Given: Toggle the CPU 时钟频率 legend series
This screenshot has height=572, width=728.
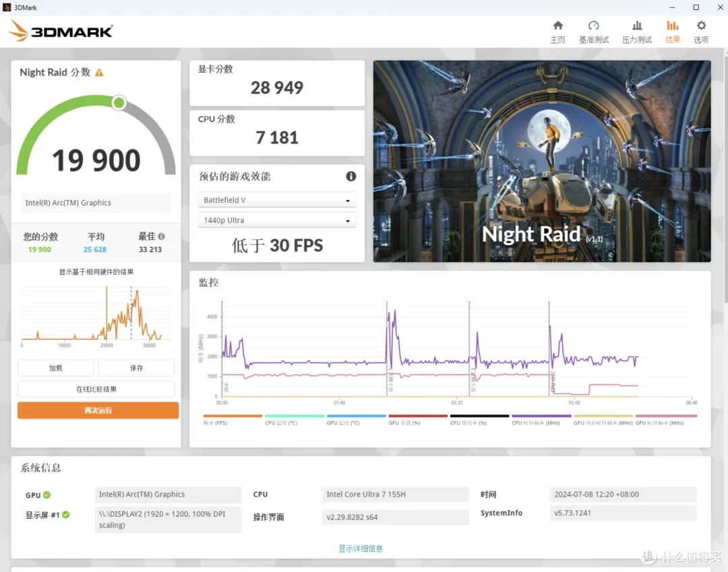Looking at the screenshot, I should pos(541,420).
